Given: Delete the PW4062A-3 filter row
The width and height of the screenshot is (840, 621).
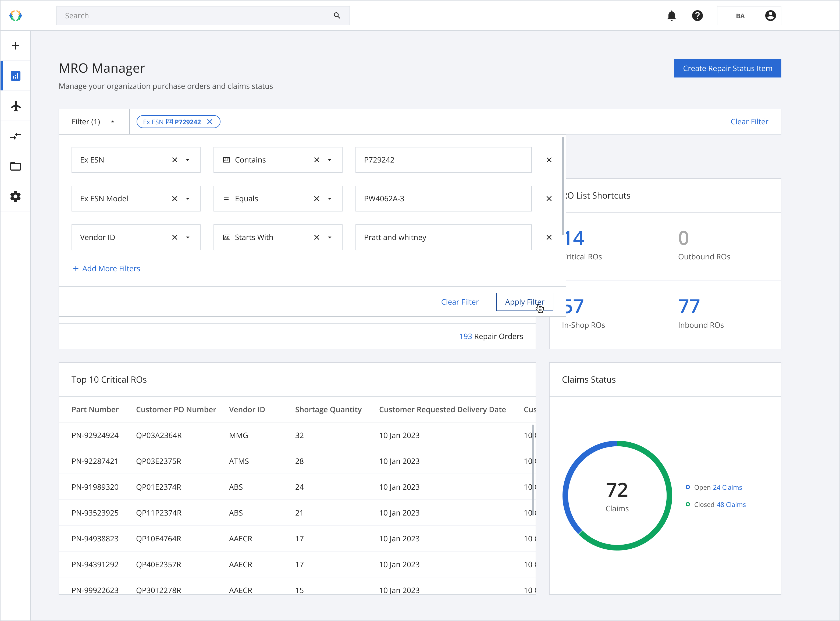Looking at the screenshot, I should pyautogui.click(x=549, y=199).
